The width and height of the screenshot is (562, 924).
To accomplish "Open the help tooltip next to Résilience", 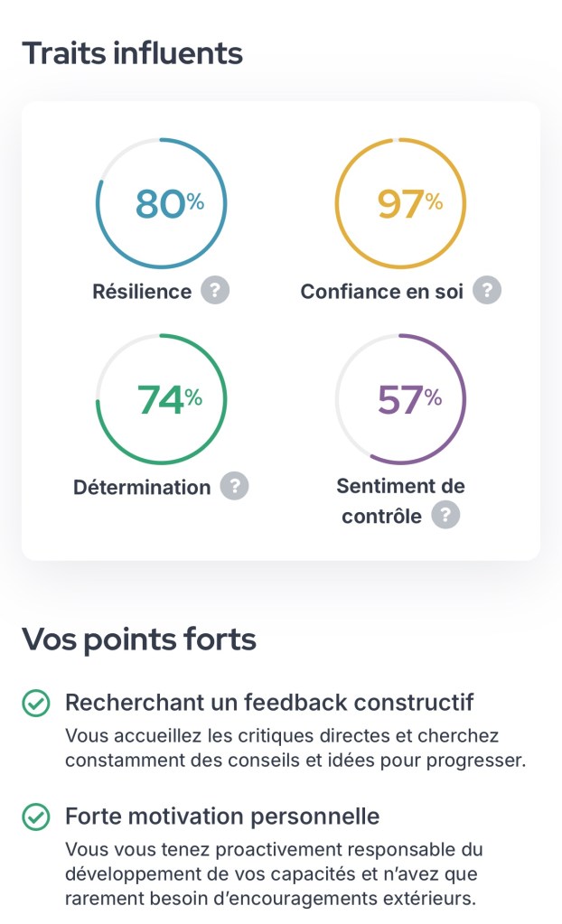I will 215,291.
